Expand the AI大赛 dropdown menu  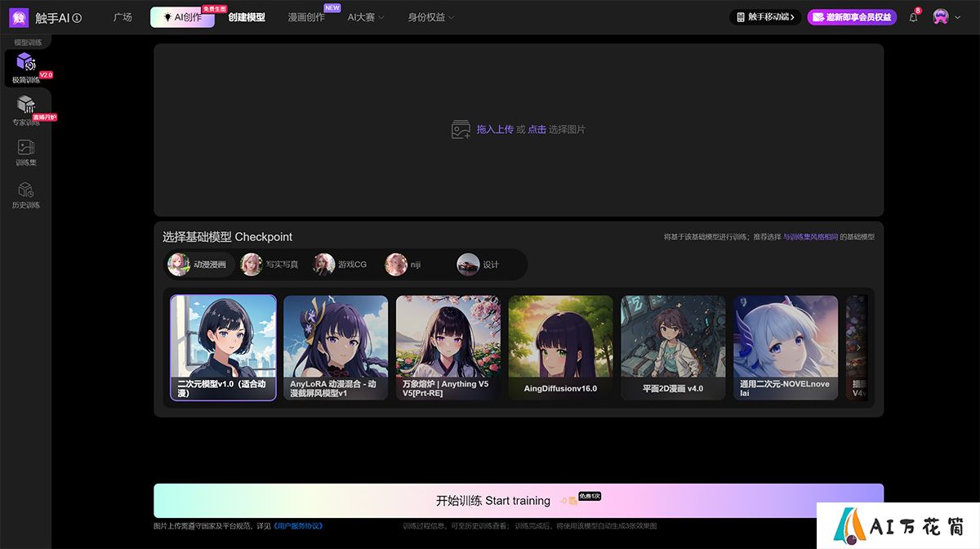pyautogui.click(x=365, y=17)
